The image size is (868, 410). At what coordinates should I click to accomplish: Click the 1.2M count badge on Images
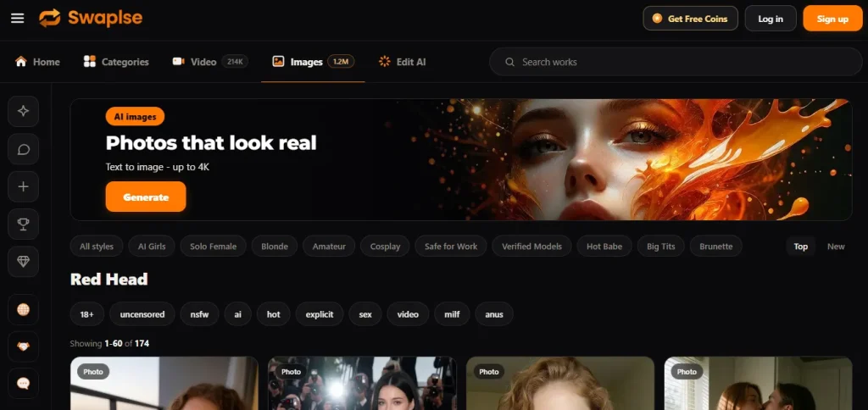pyautogui.click(x=341, y=62)
